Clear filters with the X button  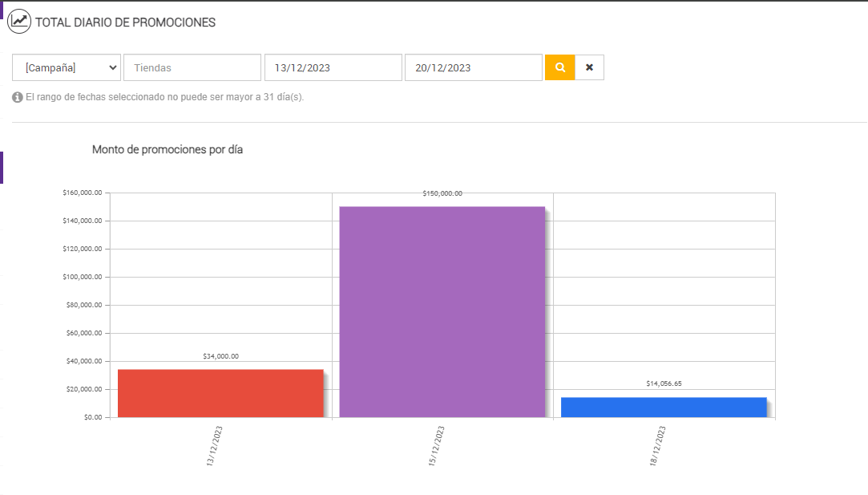click(589, 67)
